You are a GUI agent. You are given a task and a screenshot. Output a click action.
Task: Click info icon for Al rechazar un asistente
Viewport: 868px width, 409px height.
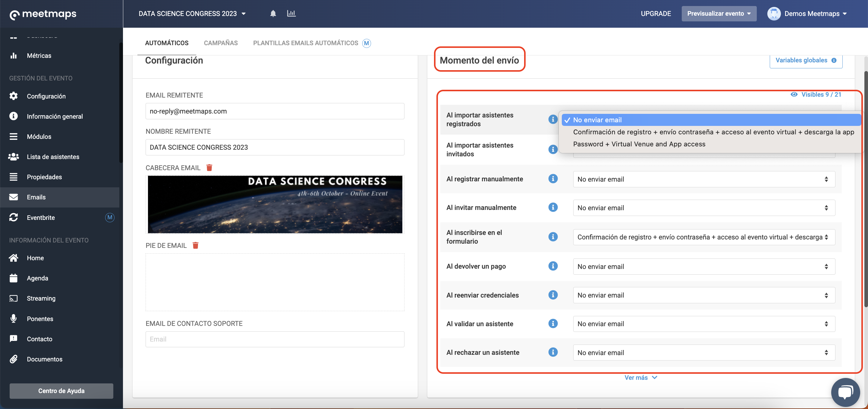[x=553, y=352]
